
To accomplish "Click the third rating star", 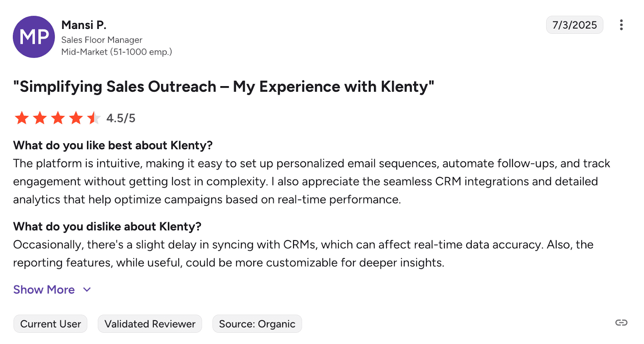I will 58,118.
